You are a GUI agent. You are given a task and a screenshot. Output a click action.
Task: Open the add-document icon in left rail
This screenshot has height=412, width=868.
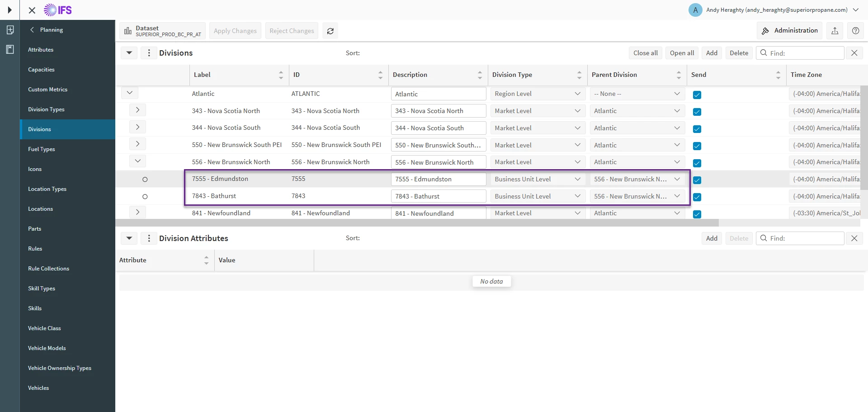click(x=10, y=30)
